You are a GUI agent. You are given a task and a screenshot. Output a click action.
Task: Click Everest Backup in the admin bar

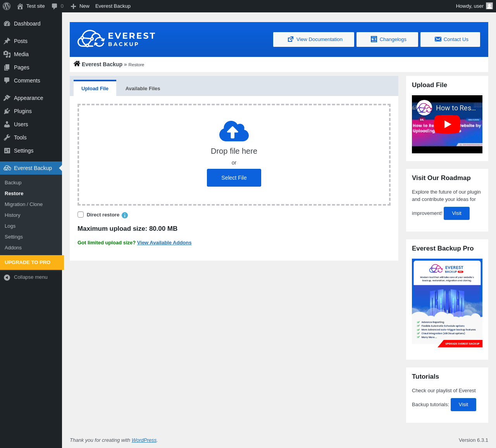click(x=113, y=6)
